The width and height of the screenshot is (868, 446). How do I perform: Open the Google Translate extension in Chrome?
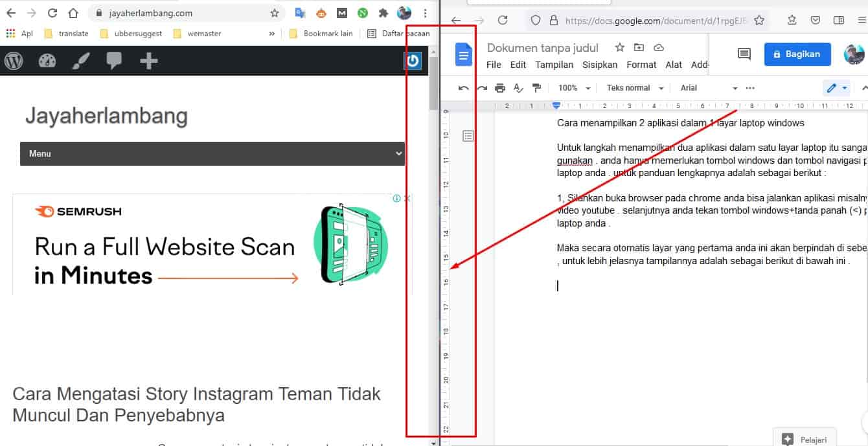(300, 13)
